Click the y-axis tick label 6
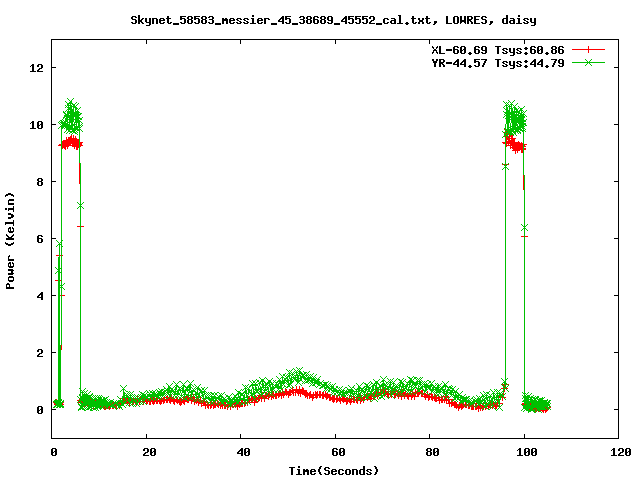The image size is (640, 480). pos(40,239)
